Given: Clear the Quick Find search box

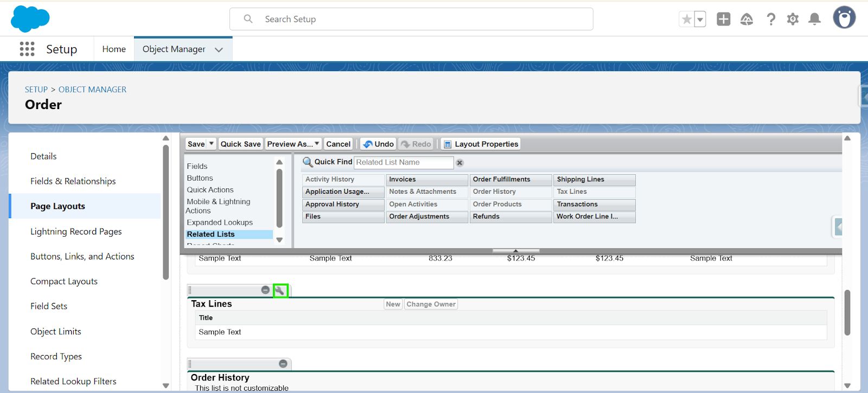Looking at the screenshot, I should point(459,163).
